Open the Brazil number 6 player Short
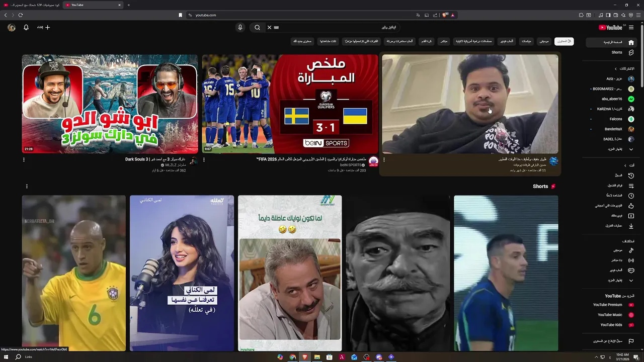The image size is (644, 362). 74,273
